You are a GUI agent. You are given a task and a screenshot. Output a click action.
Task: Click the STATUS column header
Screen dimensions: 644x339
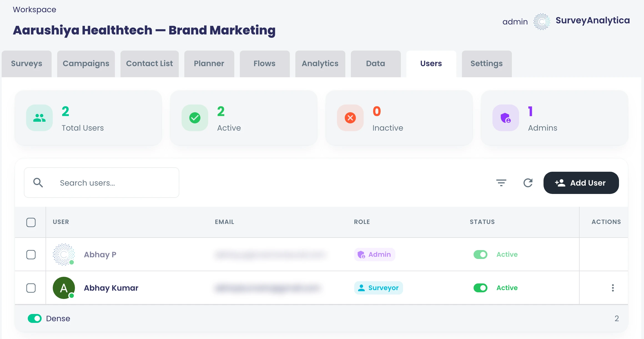pyautogui.click(x=482, y=222)
